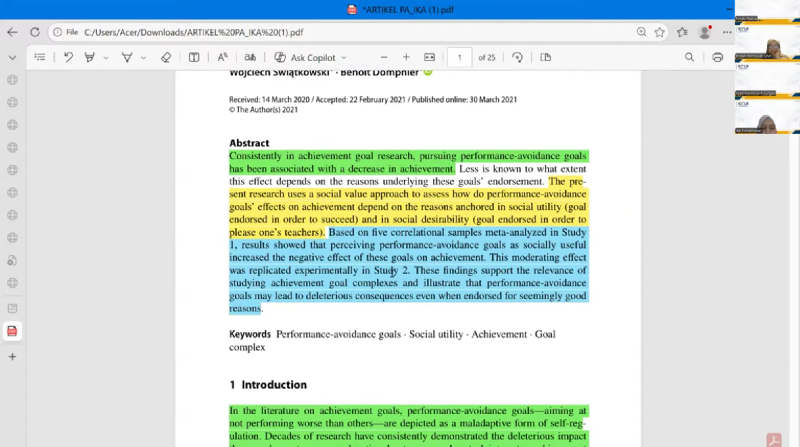Switch to the active PDF tab in sidebar
Viewport: 800px width, 447px height.
12,331
